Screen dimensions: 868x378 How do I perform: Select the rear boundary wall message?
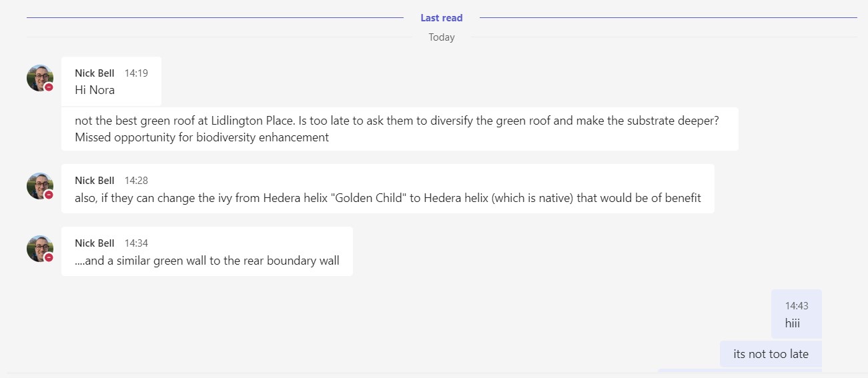pos(207,251)
